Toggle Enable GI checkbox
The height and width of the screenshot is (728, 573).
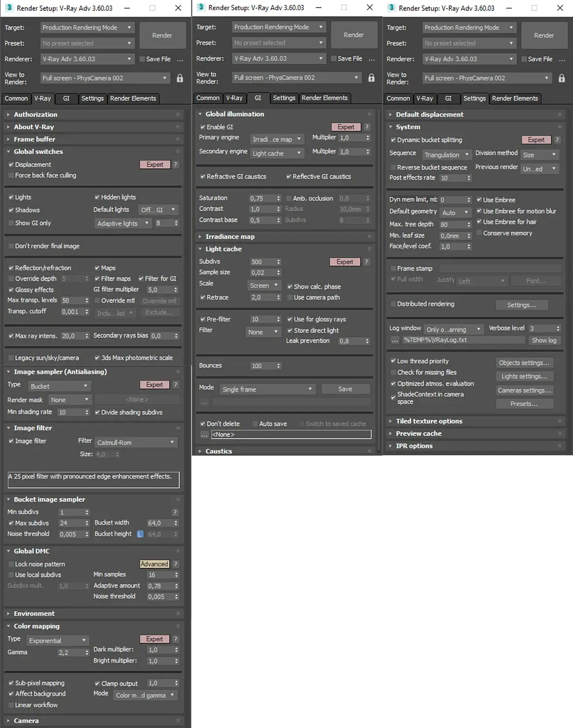(202, 127)
